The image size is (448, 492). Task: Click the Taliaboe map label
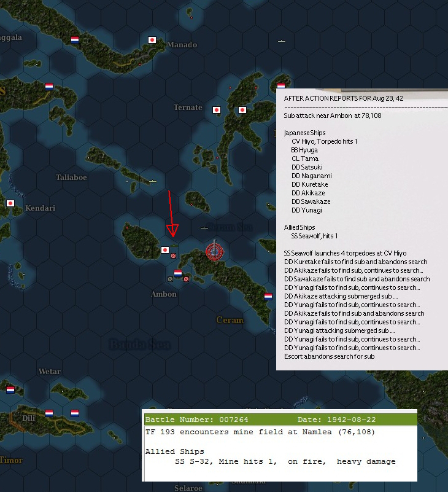71,178
